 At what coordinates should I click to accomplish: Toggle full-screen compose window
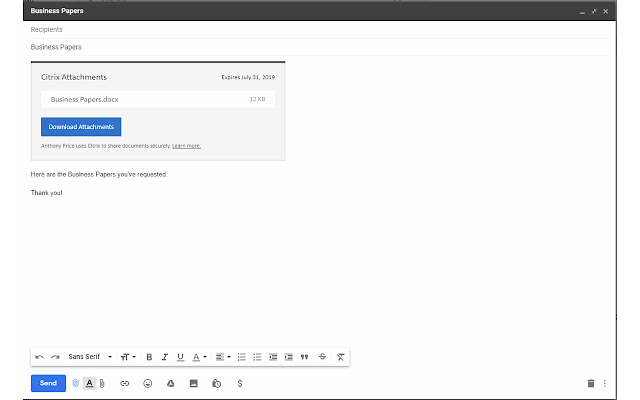594,11
